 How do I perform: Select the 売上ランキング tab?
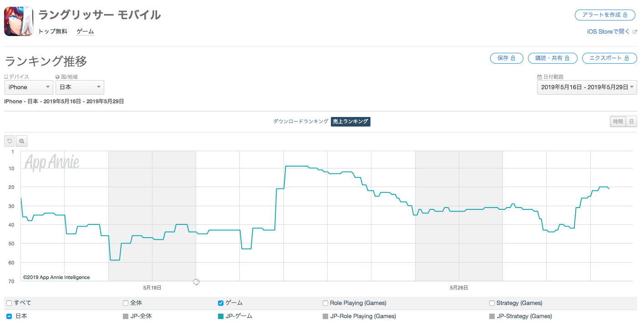[350, 122]
